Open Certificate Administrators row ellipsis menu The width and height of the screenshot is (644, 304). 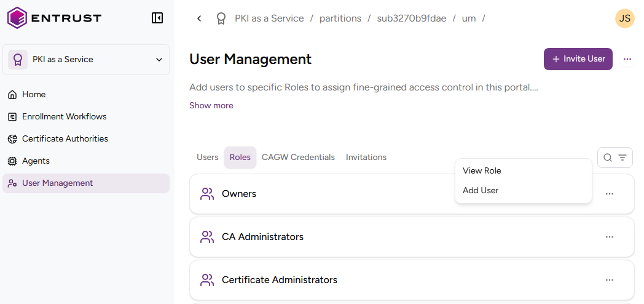point(610,280)
